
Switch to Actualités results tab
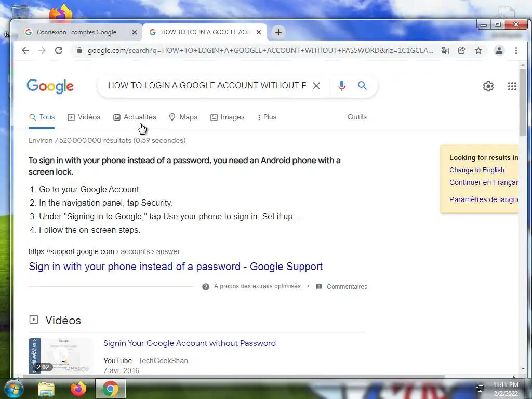[x=135, y=117]
